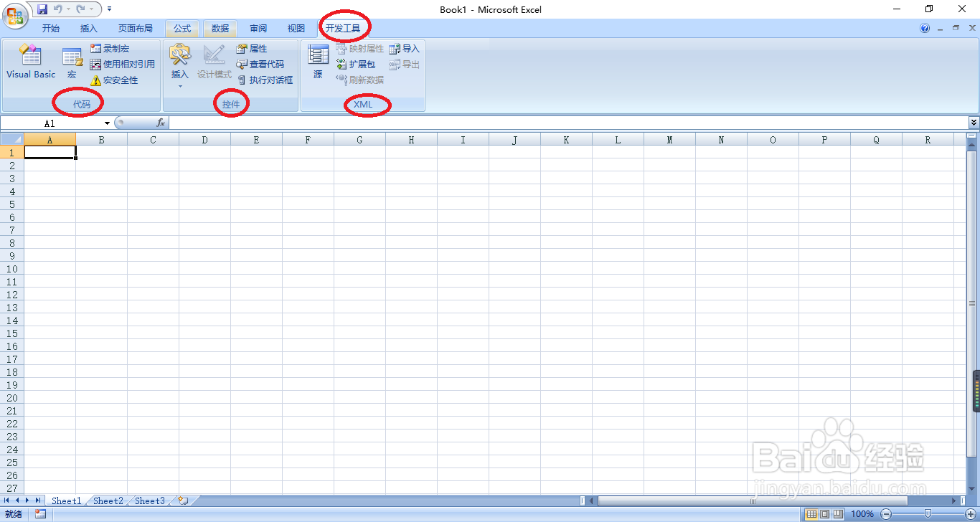
Task: Switch to Page Layout view
Action: click(824, 514)
